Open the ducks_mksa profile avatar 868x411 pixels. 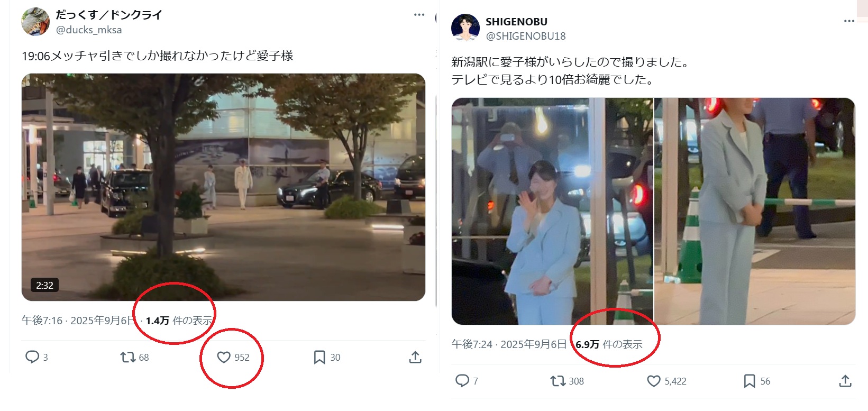click(x=35, y=22)
